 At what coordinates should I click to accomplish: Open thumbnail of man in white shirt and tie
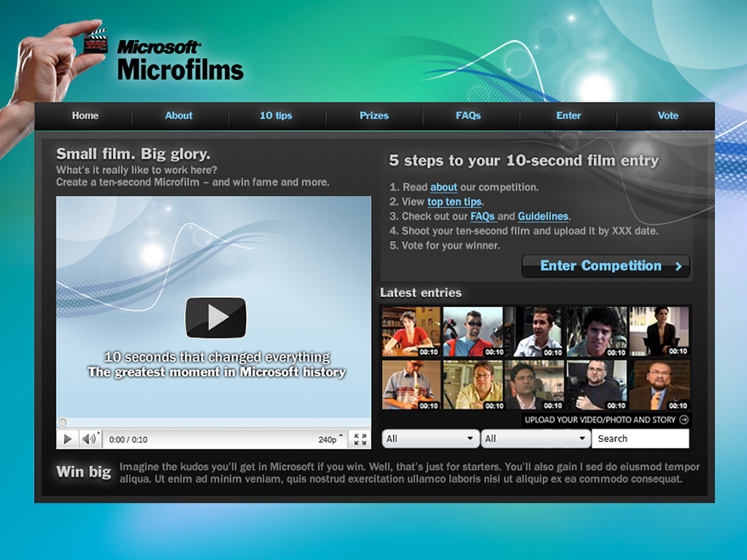[x=534, y=332]
